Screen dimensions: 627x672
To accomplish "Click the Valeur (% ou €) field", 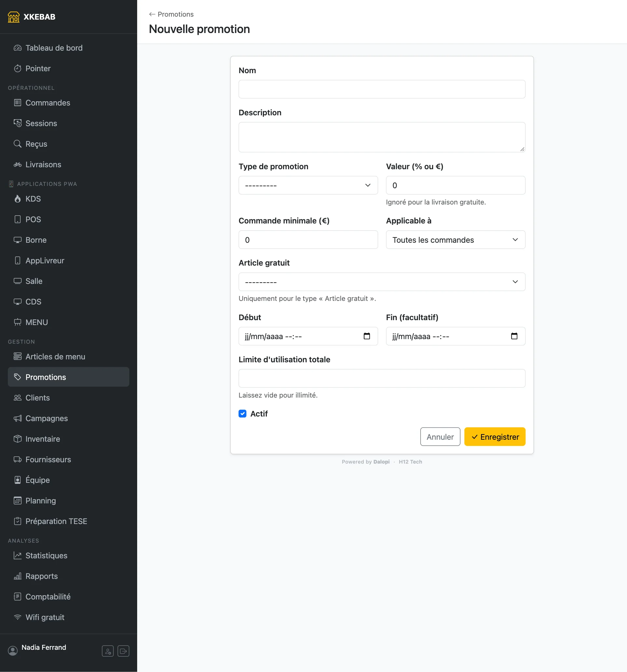I will coord(455,185).
